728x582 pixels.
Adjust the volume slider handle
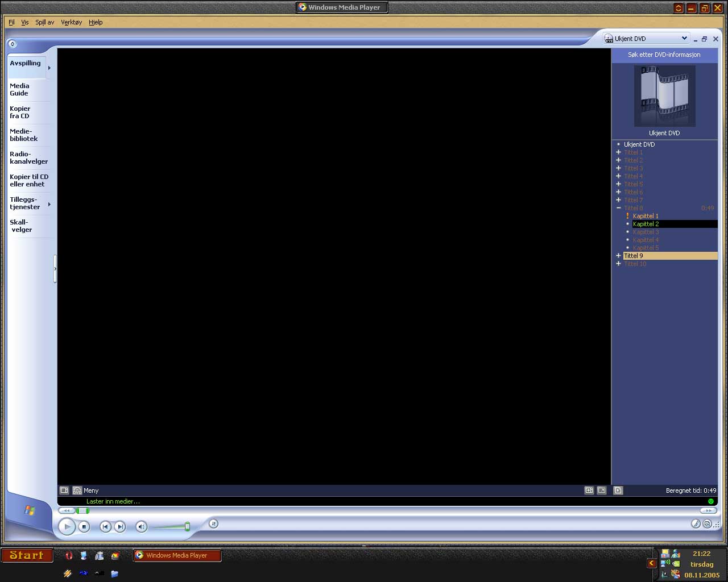point(187,527)
